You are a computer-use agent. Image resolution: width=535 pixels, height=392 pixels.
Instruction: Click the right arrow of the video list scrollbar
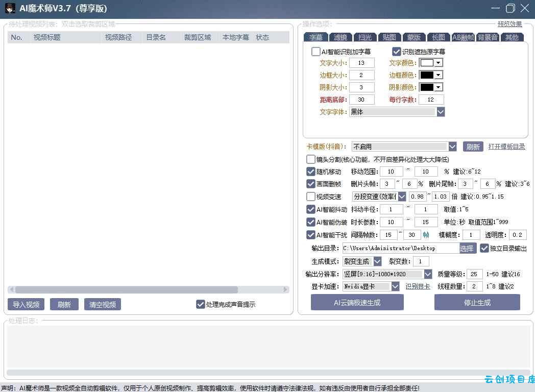point(286,290)
